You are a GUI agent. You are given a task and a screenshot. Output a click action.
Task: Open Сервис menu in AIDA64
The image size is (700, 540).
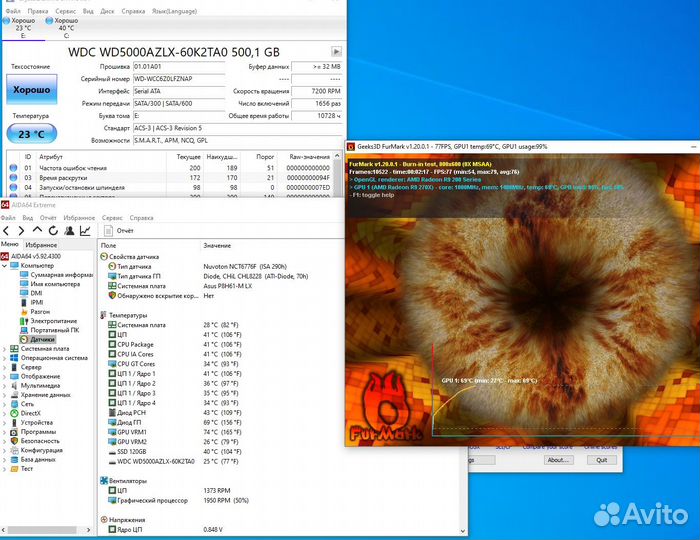112,218
